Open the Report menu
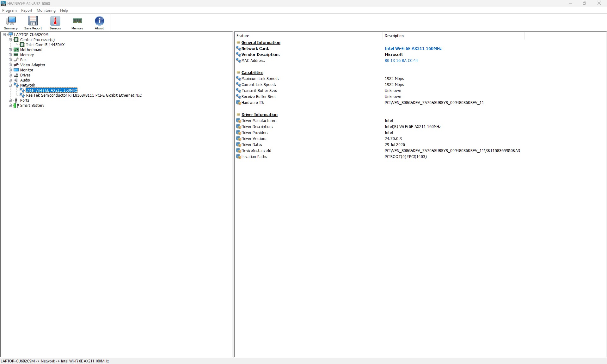This screenshot has height=364, width=607. pos(27,10)
